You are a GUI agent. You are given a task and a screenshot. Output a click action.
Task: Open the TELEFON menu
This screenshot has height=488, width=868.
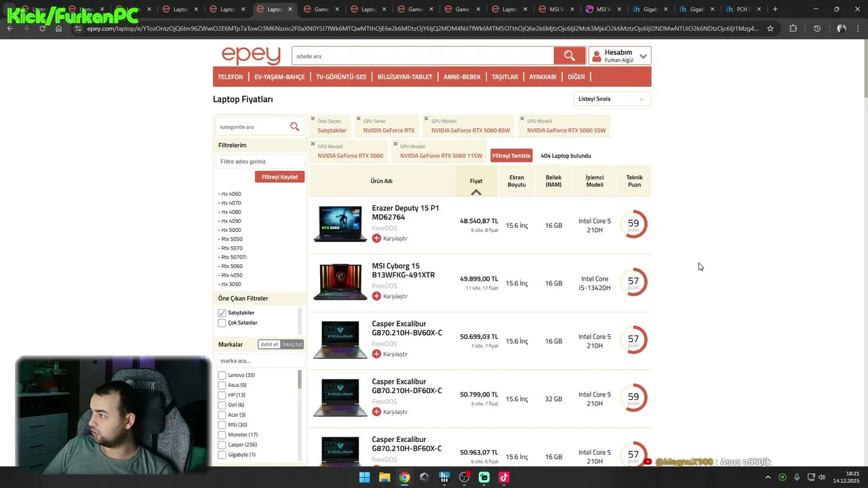(230, 77)
